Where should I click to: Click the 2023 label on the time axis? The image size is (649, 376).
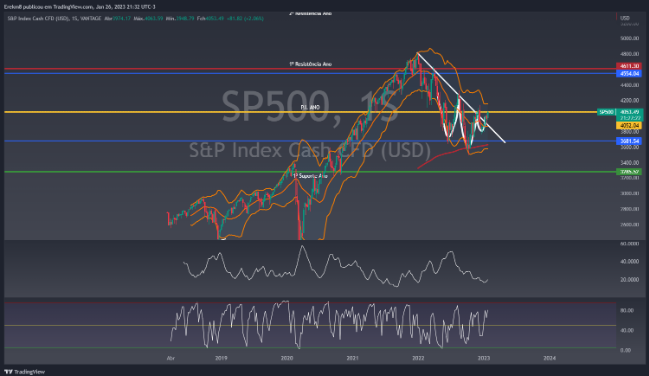click(483, 358)
